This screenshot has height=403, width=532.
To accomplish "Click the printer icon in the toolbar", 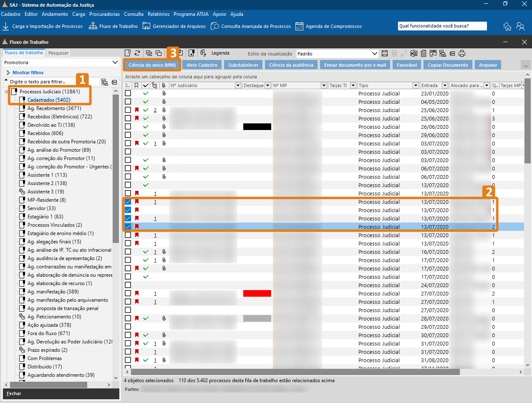I will pos(462,53).
